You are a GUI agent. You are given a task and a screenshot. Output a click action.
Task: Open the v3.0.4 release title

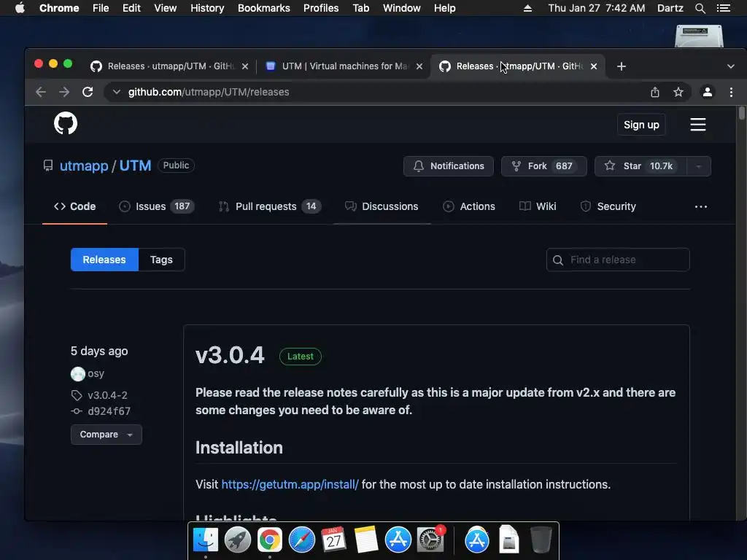pos(230,355)
